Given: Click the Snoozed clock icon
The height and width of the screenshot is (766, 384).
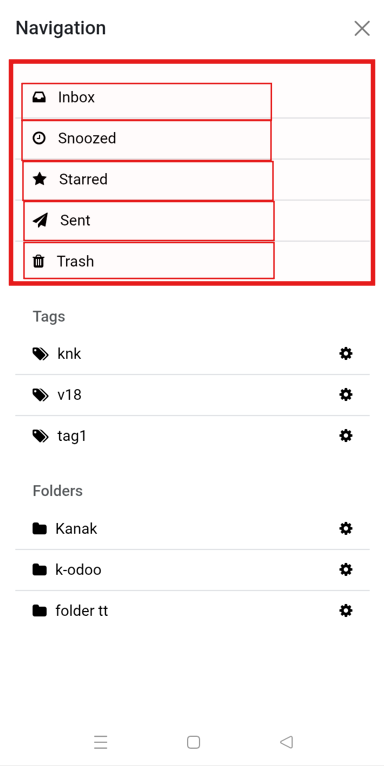Looking at the screenshot, I should (39, 138).
